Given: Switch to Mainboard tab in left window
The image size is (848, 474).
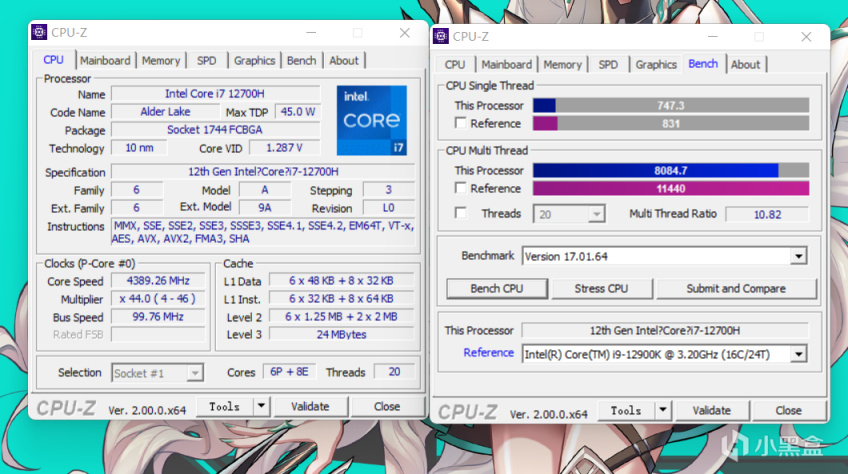Looking at the screenshot, I should coord(105,61).
